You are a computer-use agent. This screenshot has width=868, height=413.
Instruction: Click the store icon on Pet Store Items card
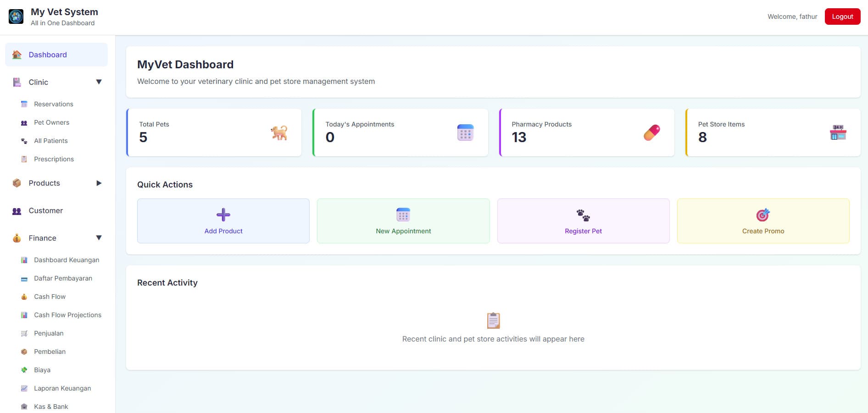[838, 132]
